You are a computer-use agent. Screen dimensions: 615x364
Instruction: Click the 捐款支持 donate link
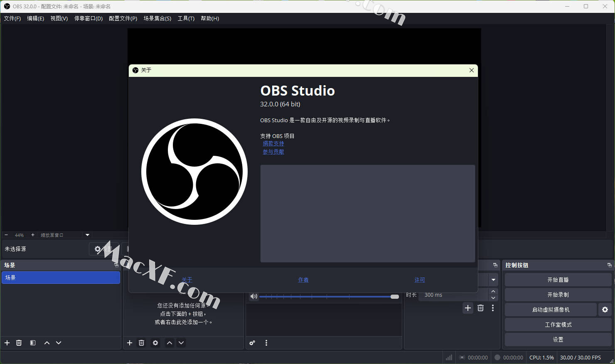tap(273, 143)
